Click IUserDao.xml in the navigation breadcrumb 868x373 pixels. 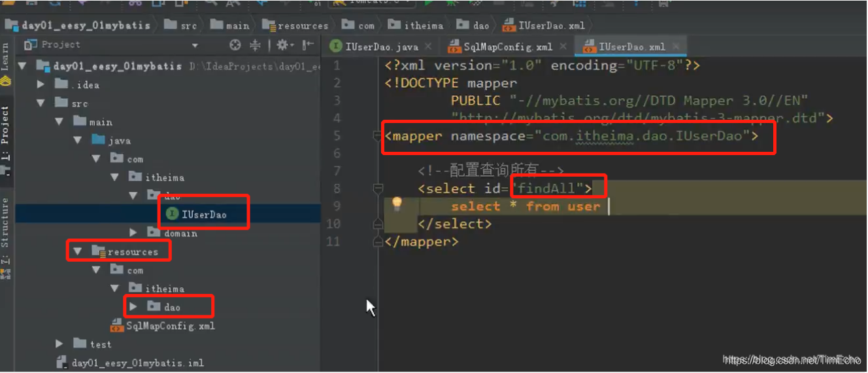tap(544, 26)
